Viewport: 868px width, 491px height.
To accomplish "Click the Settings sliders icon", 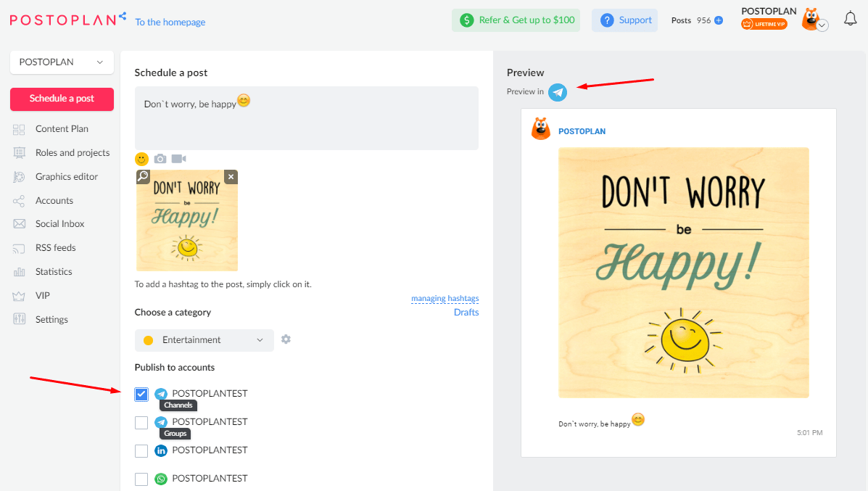I will [19, 319].
